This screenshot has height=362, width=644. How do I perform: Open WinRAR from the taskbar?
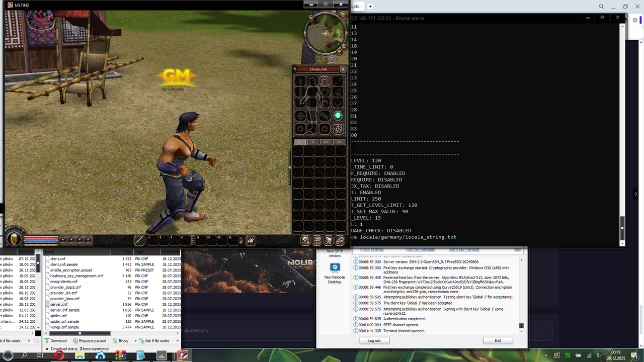pyautogui.click(x=121, y=355)
